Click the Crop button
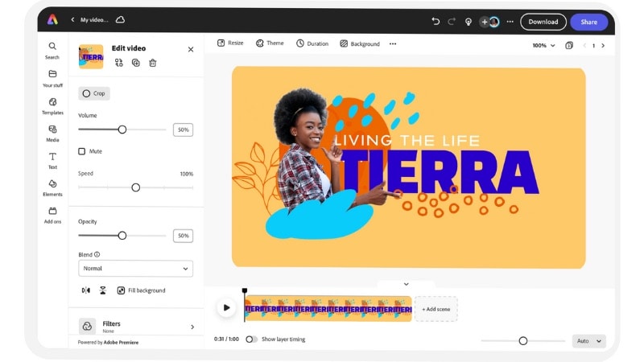Image resolution: width=644 pixels, height=362 pixels. click(94, 93)
